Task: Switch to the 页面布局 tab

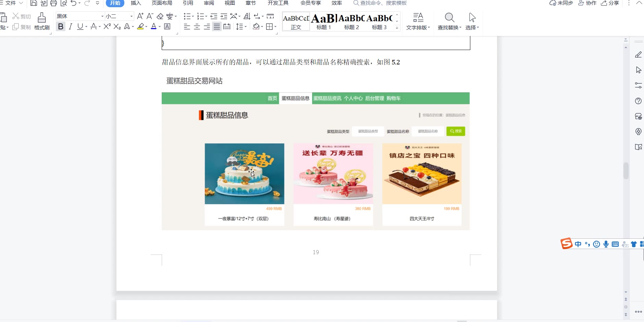Action: click(162, 3)
